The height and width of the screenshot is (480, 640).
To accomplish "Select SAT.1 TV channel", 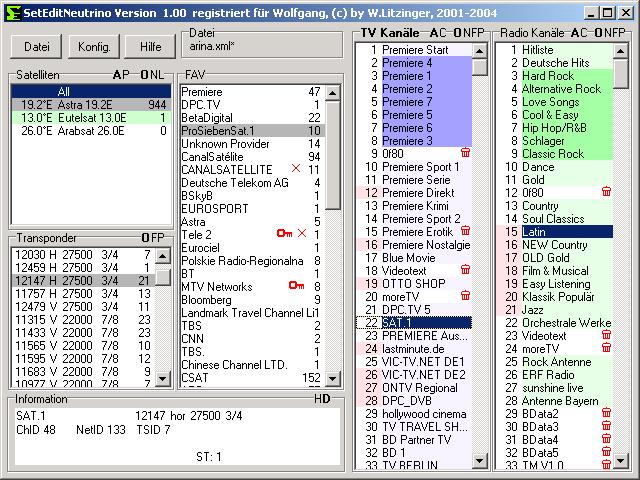I will click(x=414, y=322).
